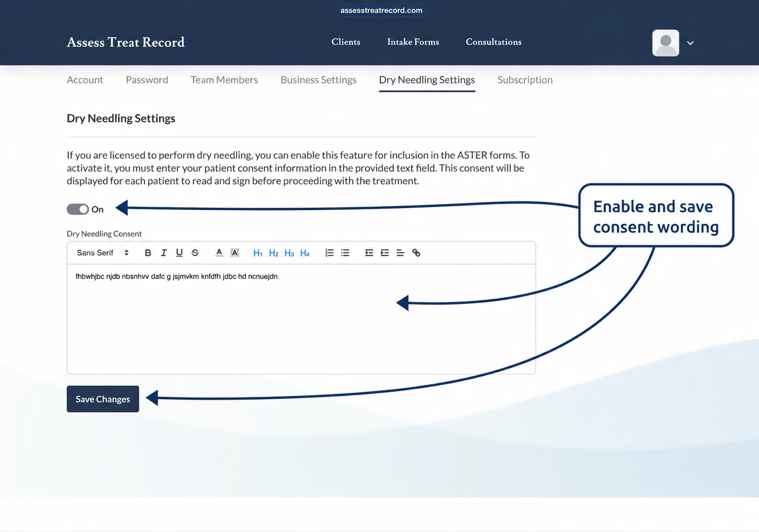Increase indent of consent text
This screenshot has width=759, height=532.
tap(385, 253)
